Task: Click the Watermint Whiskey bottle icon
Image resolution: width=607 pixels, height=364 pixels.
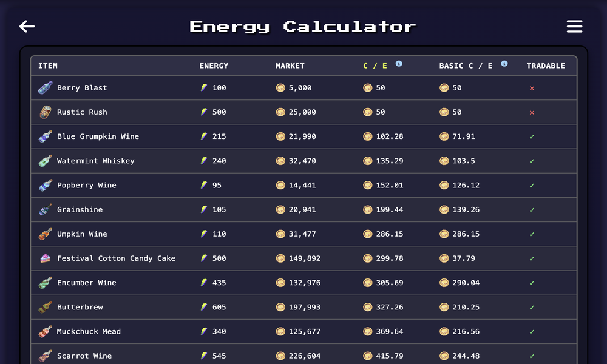Action: pos(46,161)
